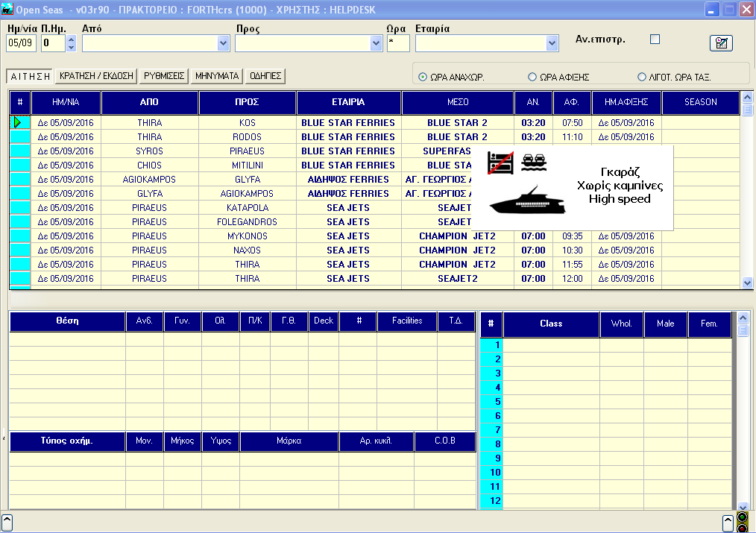Click the Τύπος οχήμ. column header
Screen dimensions: 756x533
click(x=67, y=441)
